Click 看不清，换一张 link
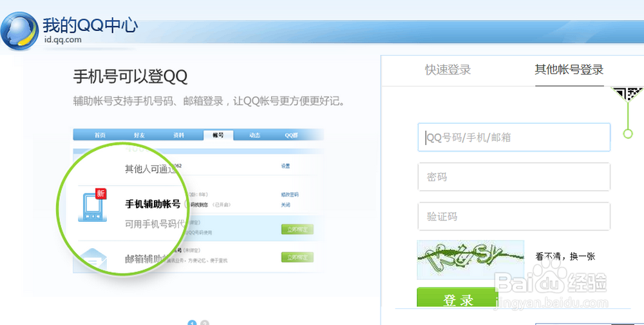The image size is (644, 325). pyautogui.click(x=565, y=256)
